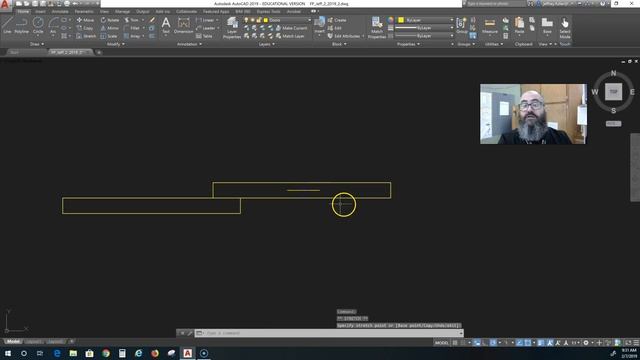The height and width of the screenshot is (360, 640).
Task: Open the ByLayer color dropdown
Action: coord(426,20)
